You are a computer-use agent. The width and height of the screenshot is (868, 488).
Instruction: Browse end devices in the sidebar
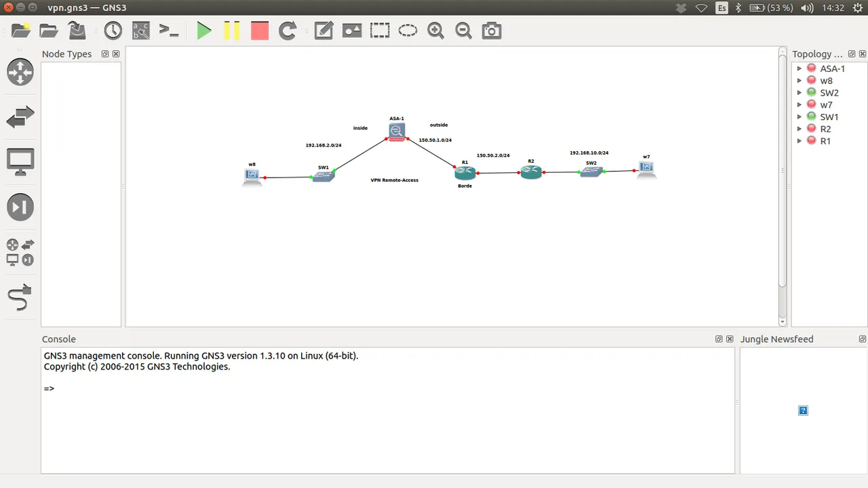tap(20, 162)
